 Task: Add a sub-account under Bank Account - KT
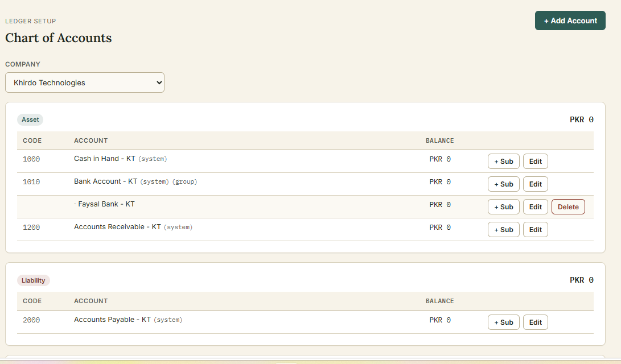[x=503, y=184]
